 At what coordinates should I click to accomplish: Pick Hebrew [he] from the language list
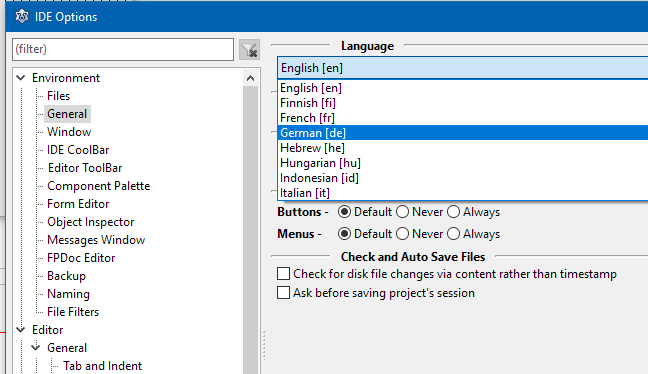(x=463, y=148)
